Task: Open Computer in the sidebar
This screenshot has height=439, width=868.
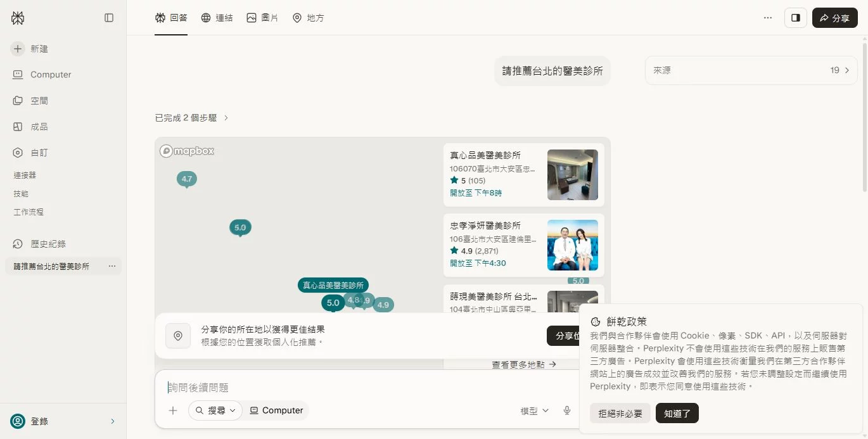Action: pos(42,75)
